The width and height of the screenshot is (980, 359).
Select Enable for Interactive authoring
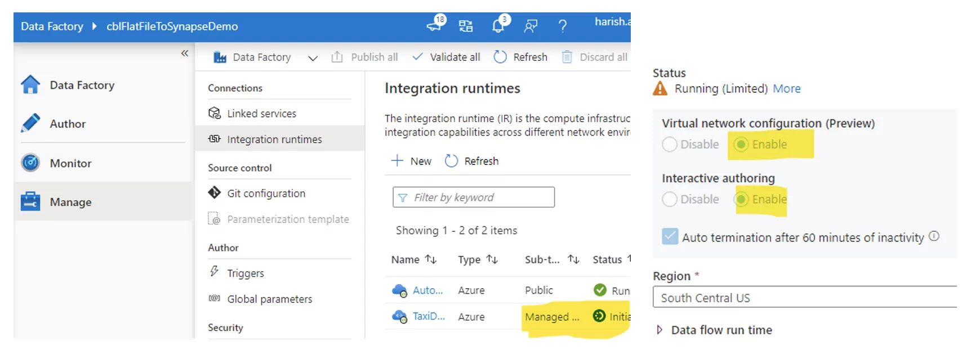tap(741, 199)
